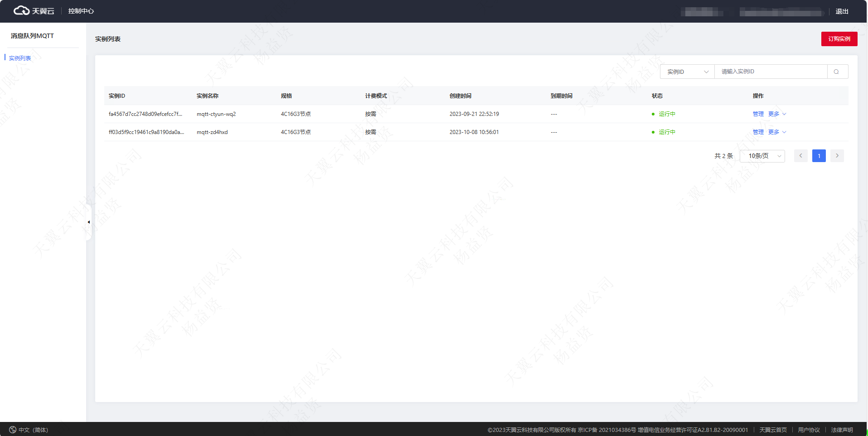Click 4C16G3节点 spec of mqtt-zd4hxd
The width and height of the screenshot is (868, 436).
[296, 132]
